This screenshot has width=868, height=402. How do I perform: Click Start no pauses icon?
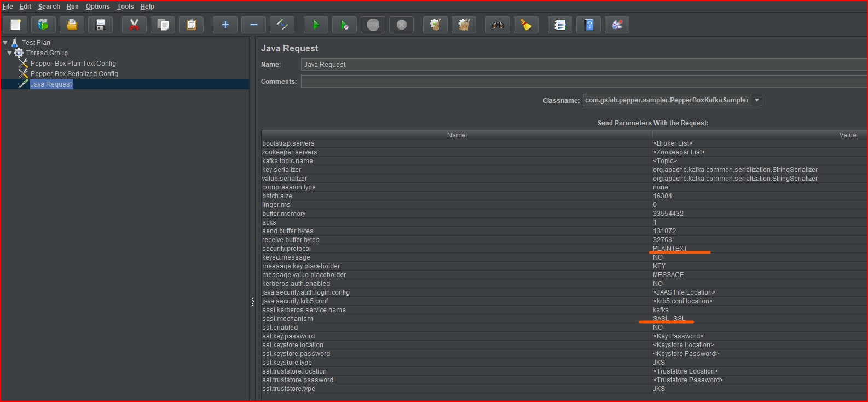click(x=344, y=25)
